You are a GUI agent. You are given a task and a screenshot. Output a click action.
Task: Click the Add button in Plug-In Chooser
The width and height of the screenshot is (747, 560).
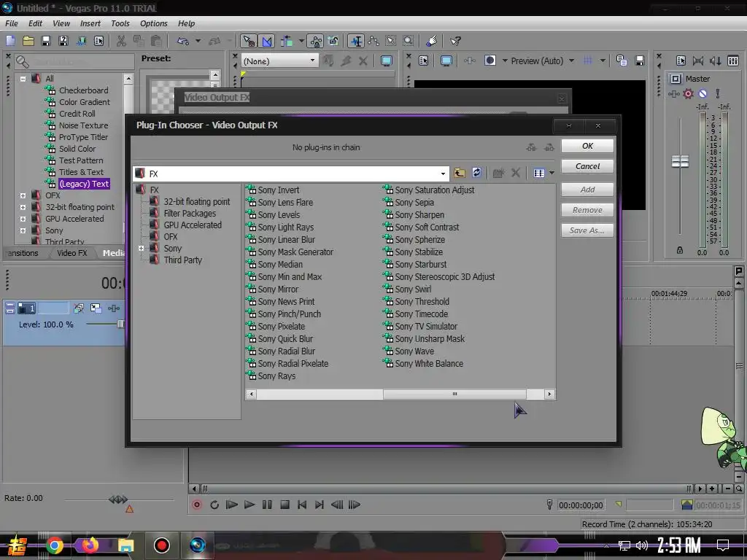tap(587, 190)
